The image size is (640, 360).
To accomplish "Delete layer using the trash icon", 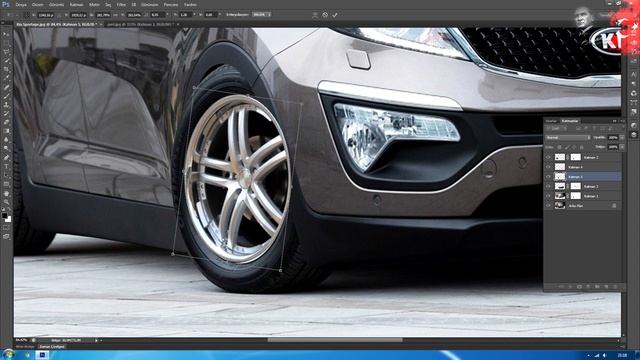I will (615, 287).
